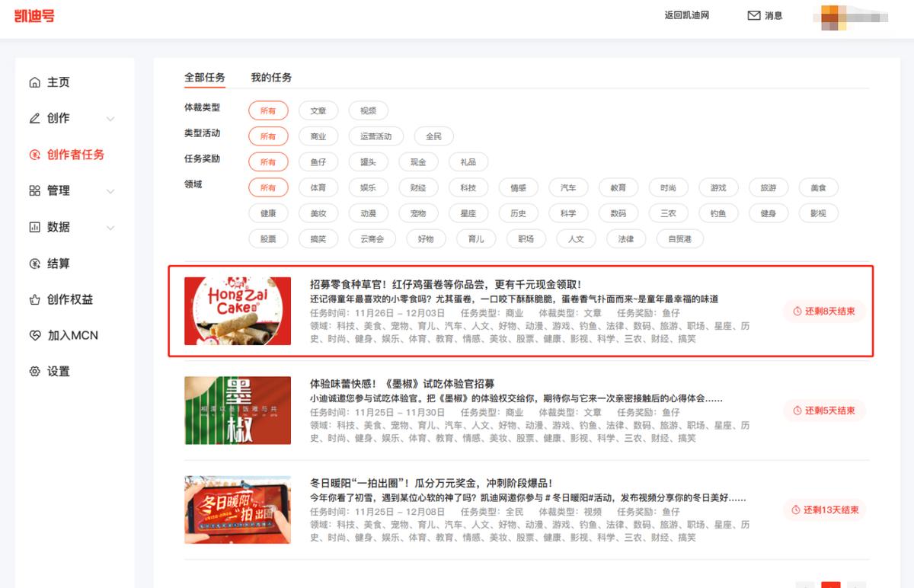This screenshot has width=914, height=588.
Task: Expand the 数据 sidebar submenu
Action: point(111,227)
